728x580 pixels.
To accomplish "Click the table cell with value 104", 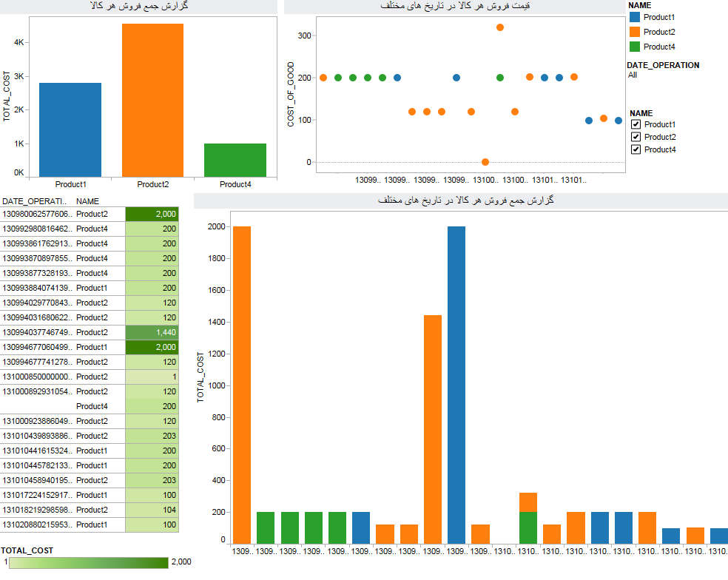I will [x=152, y=510].
